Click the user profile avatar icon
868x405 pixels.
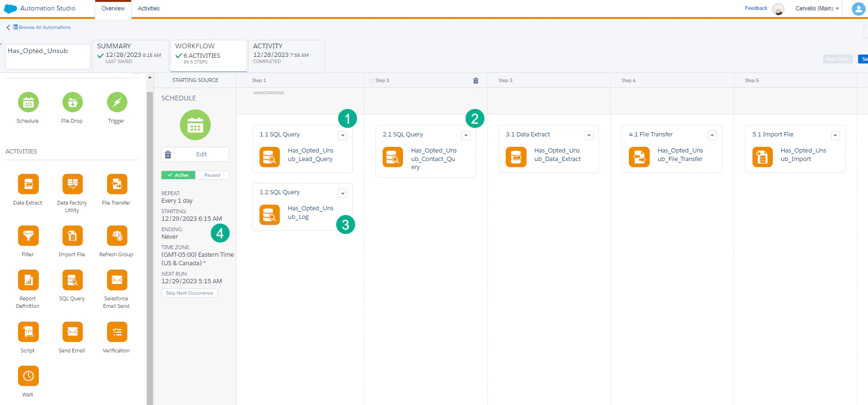coord(859,9)
